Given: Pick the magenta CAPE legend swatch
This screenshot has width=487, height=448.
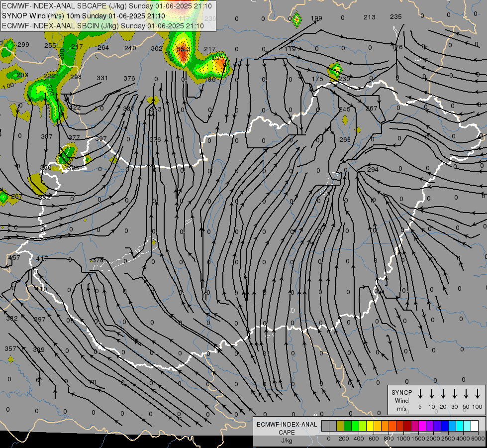Looking at the screenshot, I should pos(422,426).
